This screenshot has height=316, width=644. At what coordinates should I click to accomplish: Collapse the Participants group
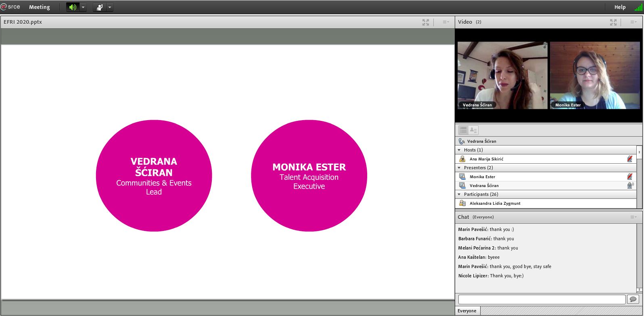tap(459, 194)
